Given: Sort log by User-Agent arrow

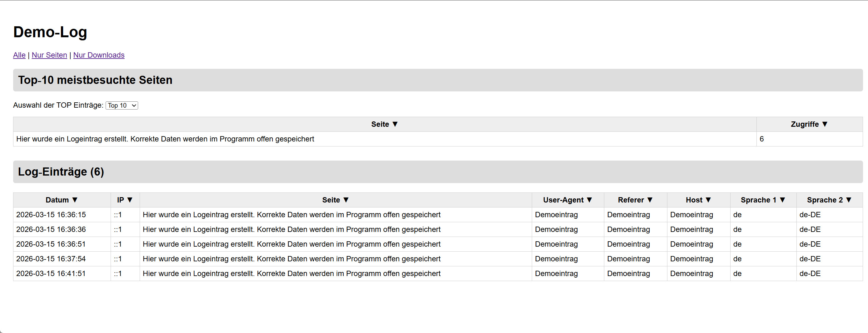Looking at the screenshot, I should click(589, 200).
